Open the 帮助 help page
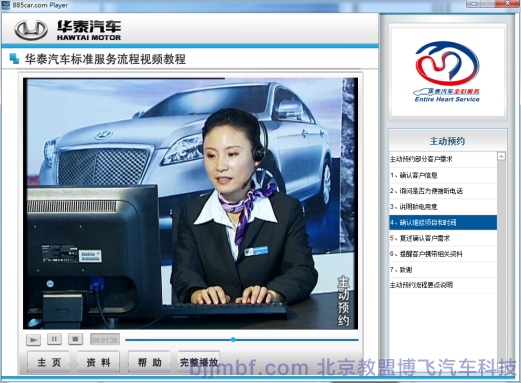 (149, 362)
